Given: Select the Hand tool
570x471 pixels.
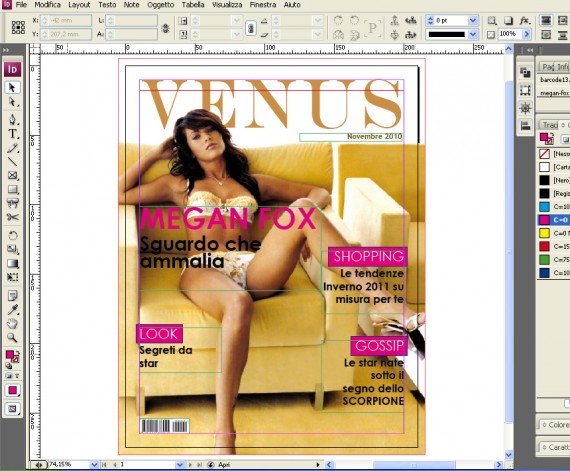Looking at the screenshot, I should tap(12, 323).
